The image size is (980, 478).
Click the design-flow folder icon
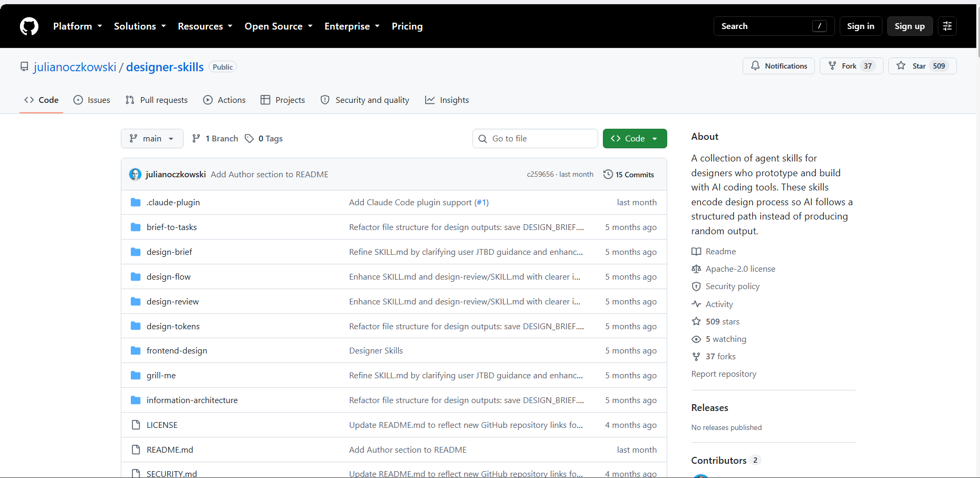136,277
